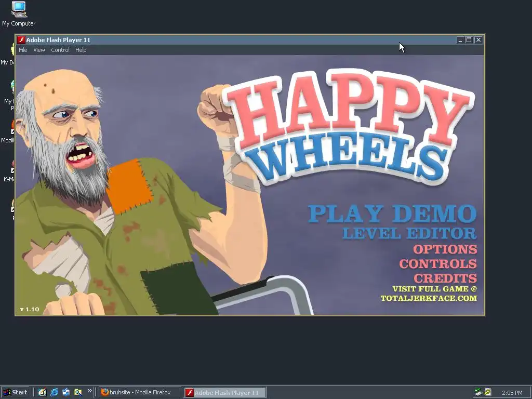Viewport: 532px width, 399px height.
Task: Open the Start menu
Action: (x=15, y=392)
